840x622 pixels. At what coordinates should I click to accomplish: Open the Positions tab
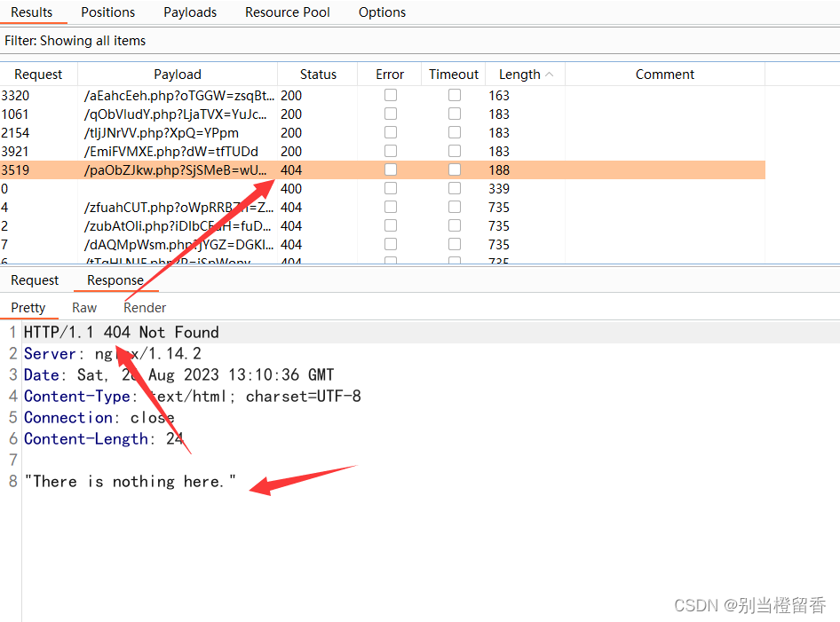pyautogui.click(x=107, y=12)
